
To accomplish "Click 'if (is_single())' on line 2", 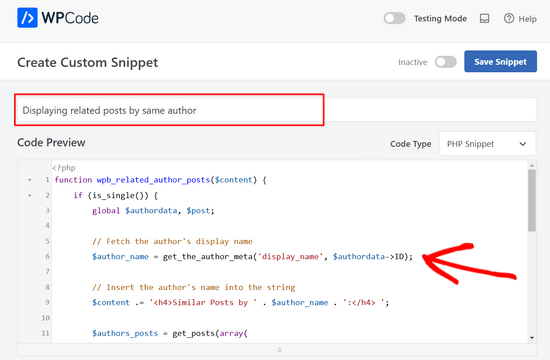I will (111, 195).
